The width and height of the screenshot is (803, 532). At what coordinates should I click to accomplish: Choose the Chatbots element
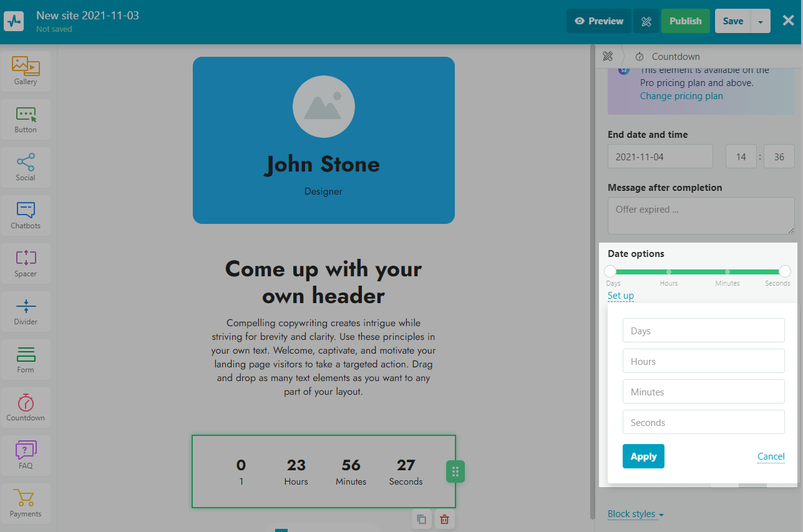tap(26, 215)
